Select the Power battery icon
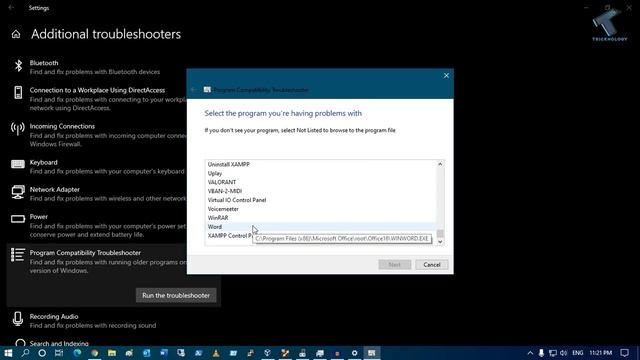The image size is (640, 360). click(18, 219)
